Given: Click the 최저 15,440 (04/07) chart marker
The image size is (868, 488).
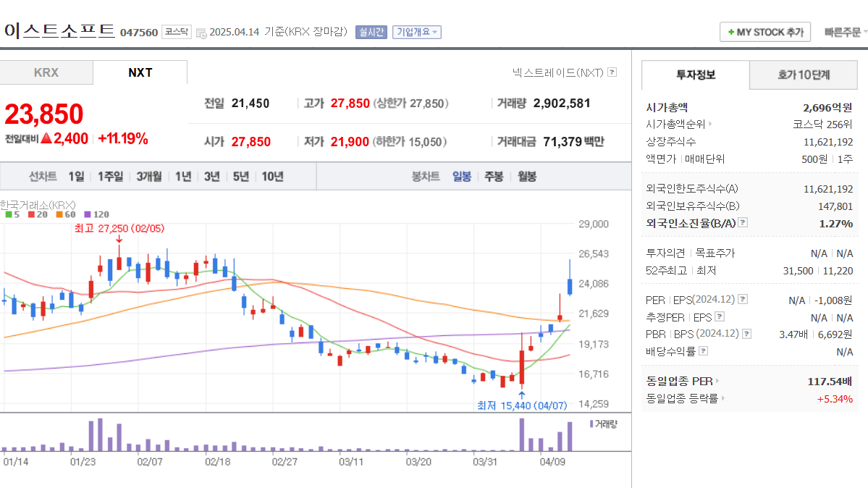Looking at the screenshot, I should pyautogui.click(x=522, y=405).
